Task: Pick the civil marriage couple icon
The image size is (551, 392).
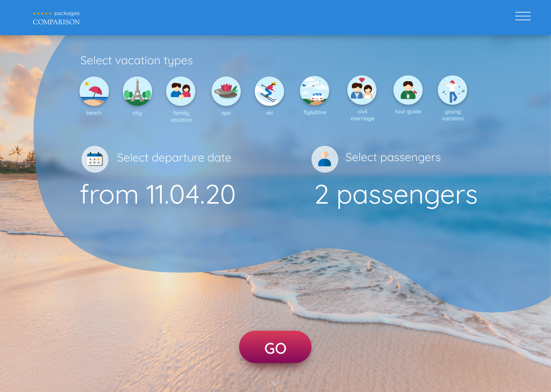Action: 362,90
